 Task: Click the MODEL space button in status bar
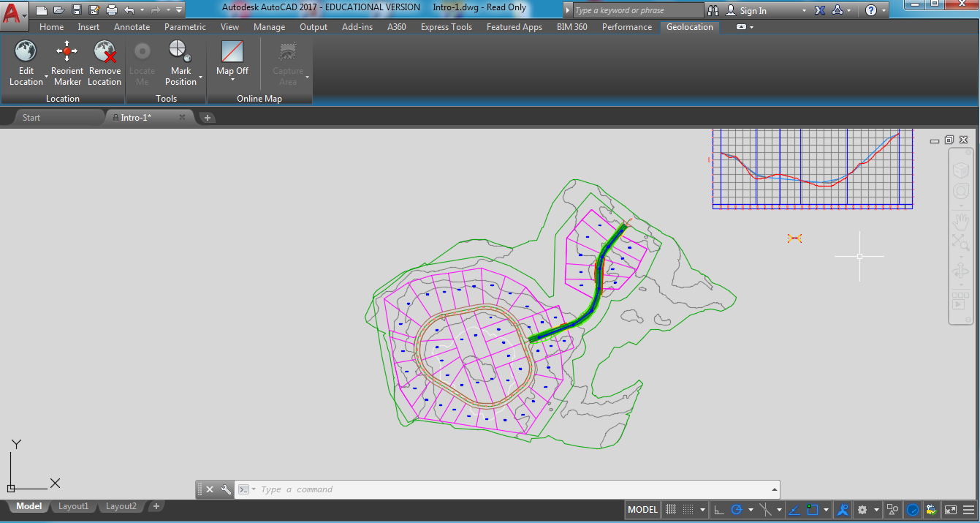pyautogui.click(x=643, y=510)
